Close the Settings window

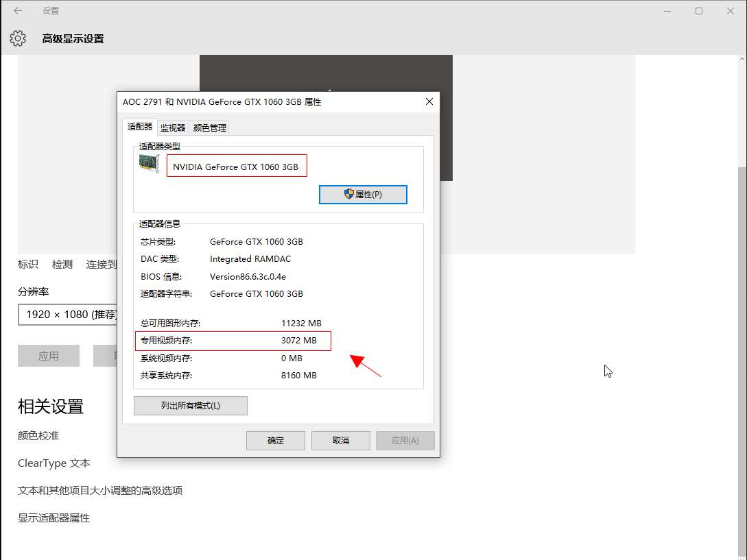(731, 11)
